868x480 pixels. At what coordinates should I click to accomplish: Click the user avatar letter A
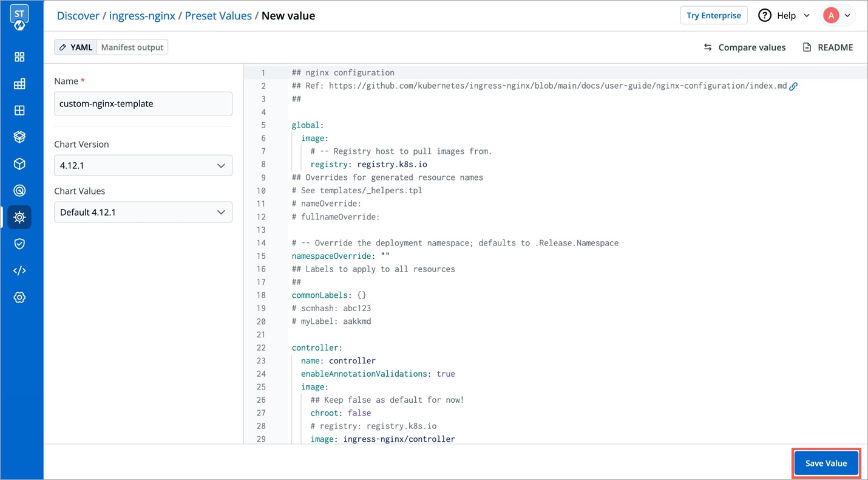coord(830,16)
